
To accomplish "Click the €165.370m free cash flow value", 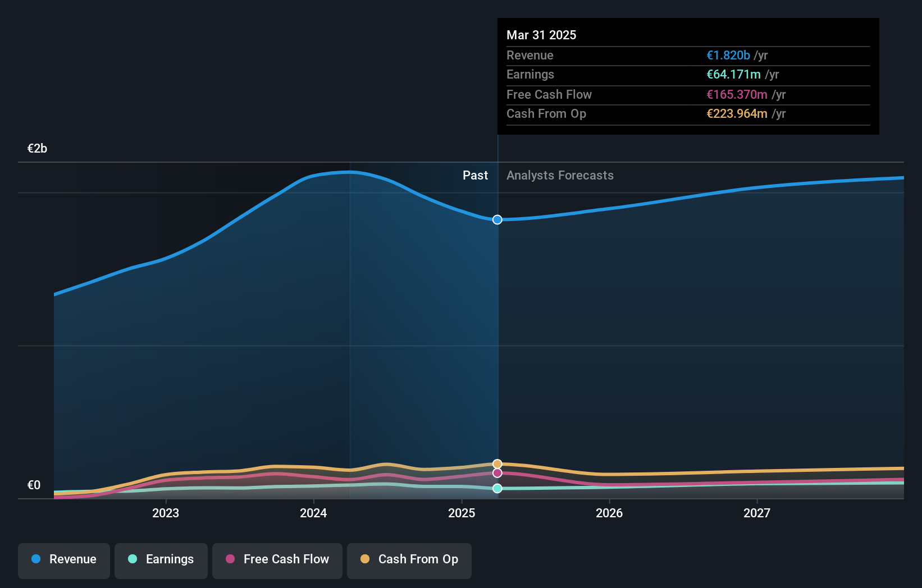I will pos(737,94).
